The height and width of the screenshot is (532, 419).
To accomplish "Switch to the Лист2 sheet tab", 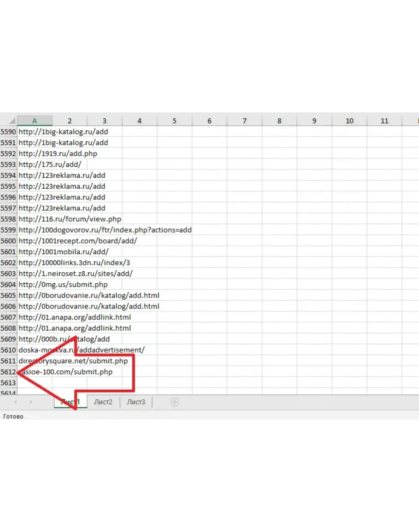I will pyautogui.click(x=103, y=402).
